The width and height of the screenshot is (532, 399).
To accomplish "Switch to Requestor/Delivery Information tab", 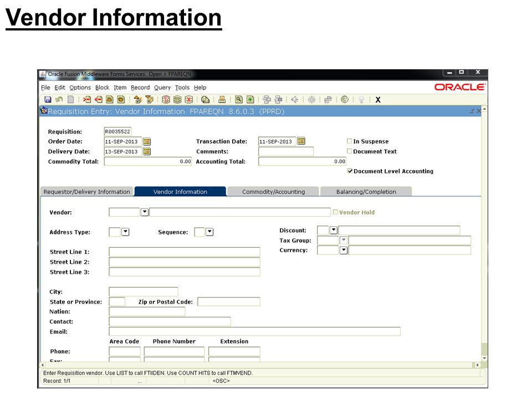I will (87, 192).
